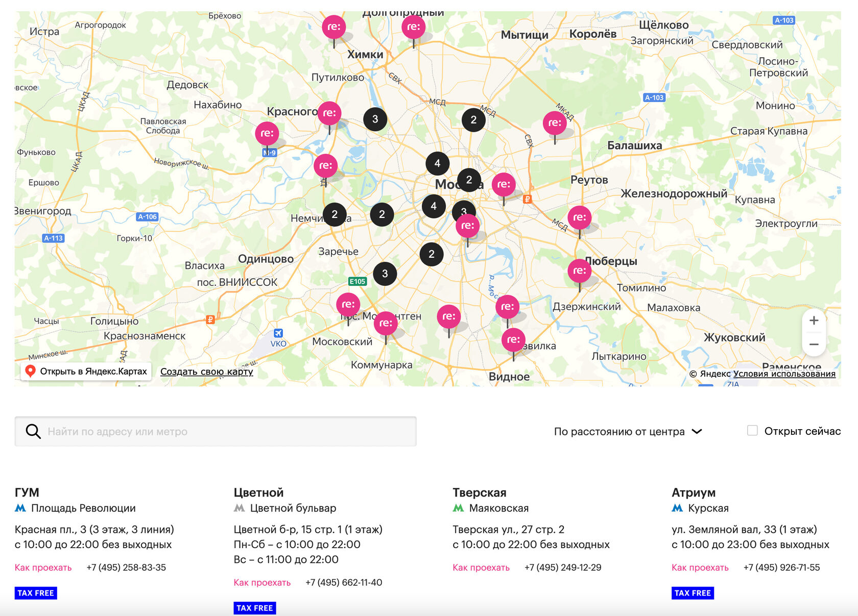Click the re: pin left of Дзержинский
Image resolution: width=858 pixels, height=616 pixels.
point(508,307)
